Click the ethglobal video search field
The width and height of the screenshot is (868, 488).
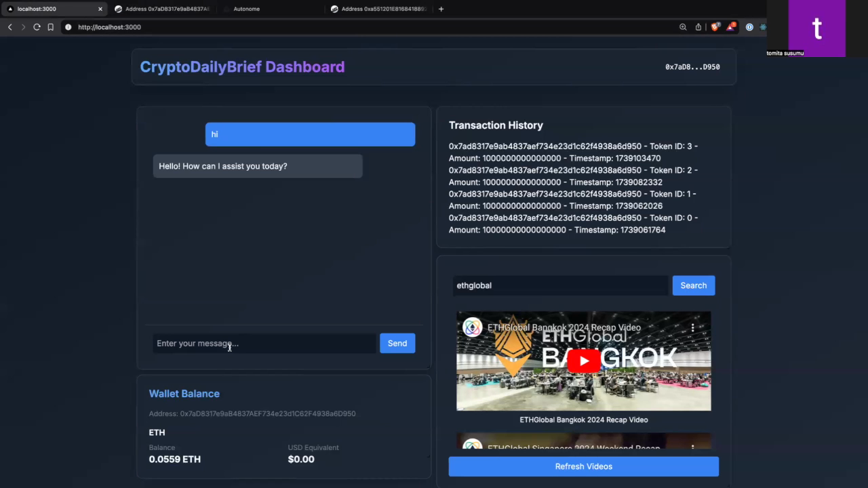tap(560, 285)
